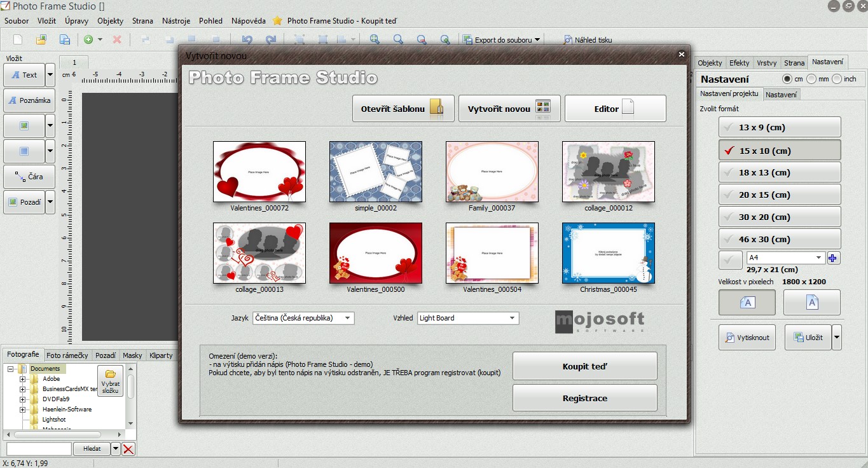Expand the Adobe folder in tree
The image size is (868, 468).
point(23,379)
